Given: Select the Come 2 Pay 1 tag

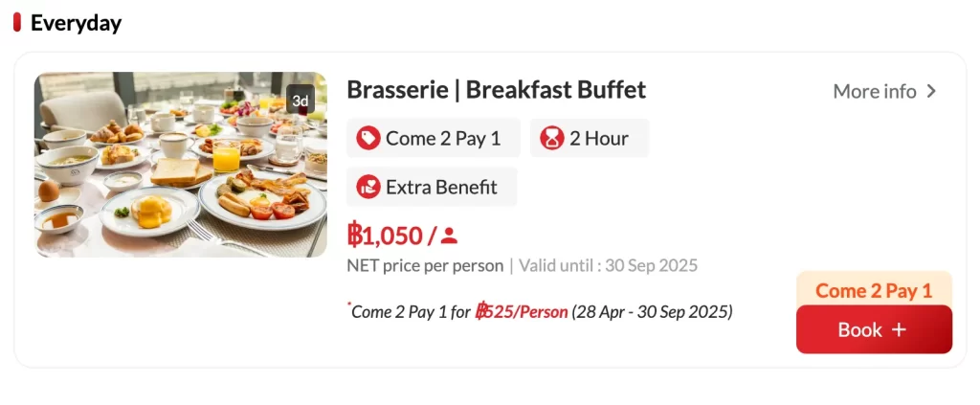Looking at the screenshot, I should click(x=434, y=139).
